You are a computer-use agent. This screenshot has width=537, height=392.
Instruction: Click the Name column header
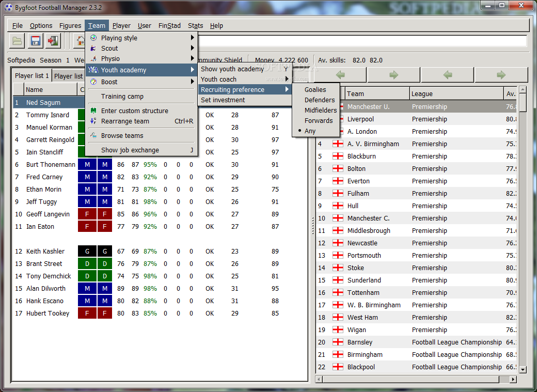[51, 89]
